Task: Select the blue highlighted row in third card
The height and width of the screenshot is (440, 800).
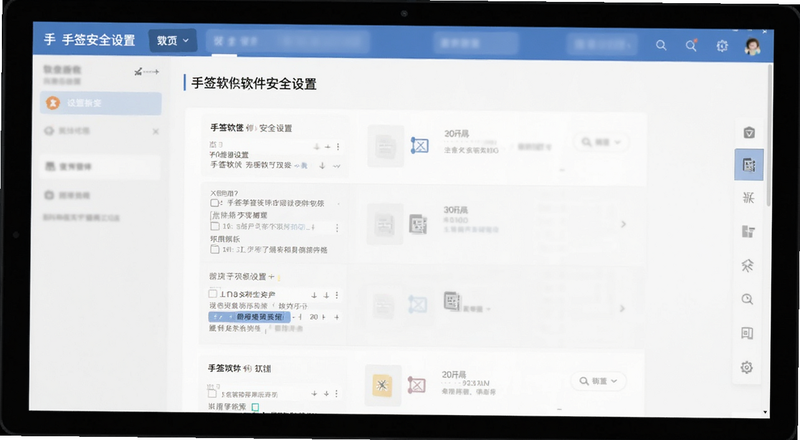Action: pyautogui.click(x=249, y=317)
